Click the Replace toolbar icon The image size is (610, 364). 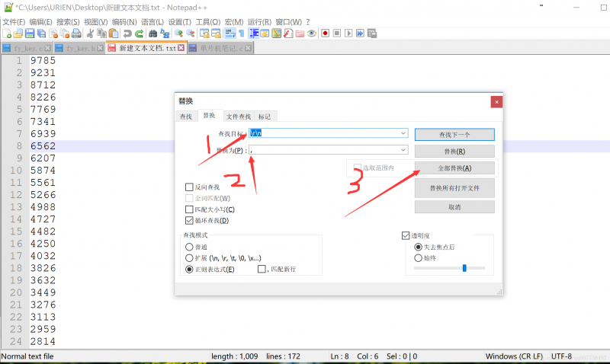coord(165,34)
